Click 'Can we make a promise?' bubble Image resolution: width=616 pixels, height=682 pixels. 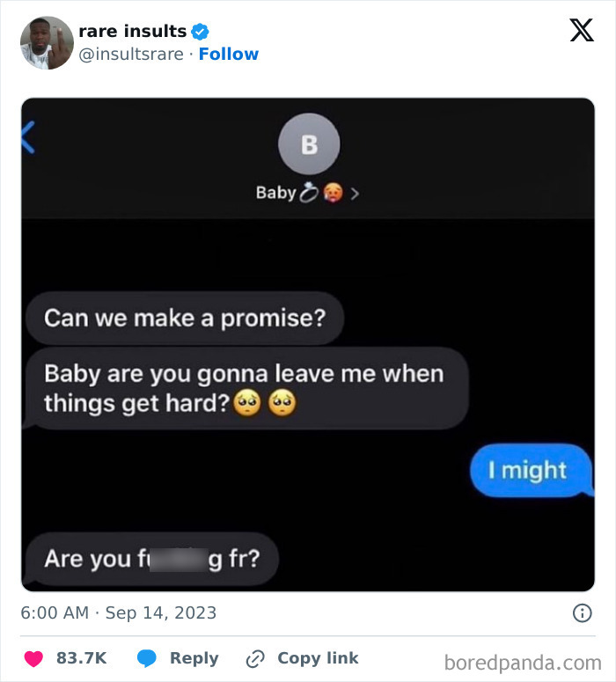[185, 318]
